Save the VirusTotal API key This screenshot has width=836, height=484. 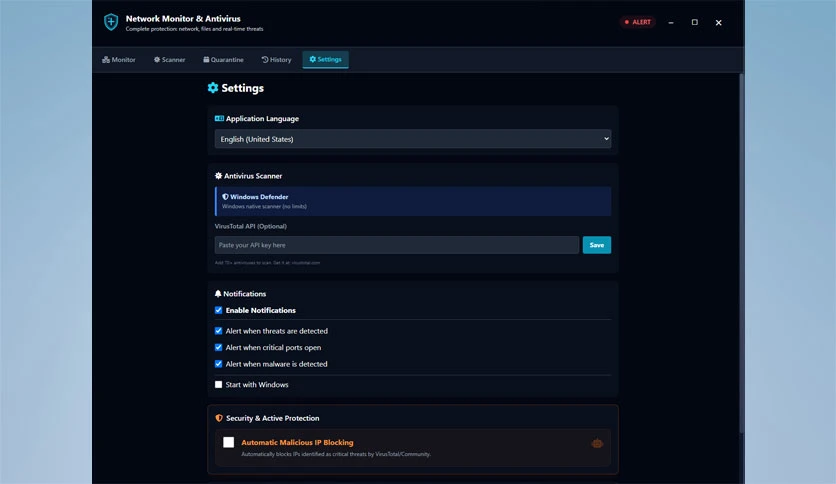(597, 245)
